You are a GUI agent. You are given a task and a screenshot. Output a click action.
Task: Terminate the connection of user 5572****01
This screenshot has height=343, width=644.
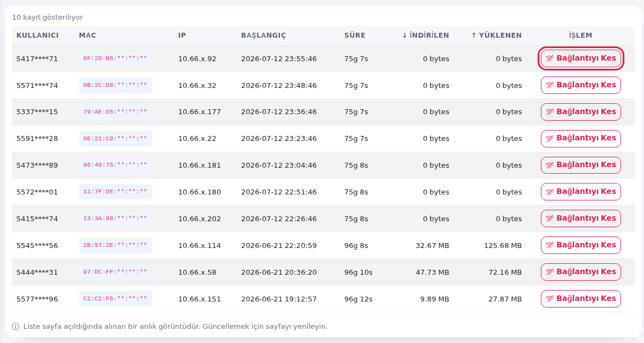[581, 192]
